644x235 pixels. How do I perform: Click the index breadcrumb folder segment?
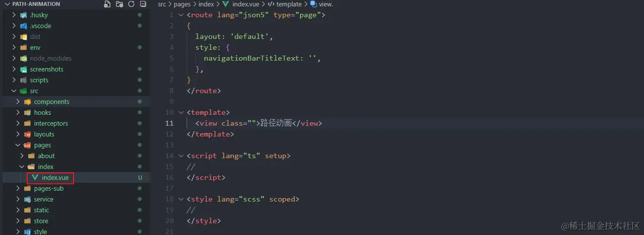[206, 4]
